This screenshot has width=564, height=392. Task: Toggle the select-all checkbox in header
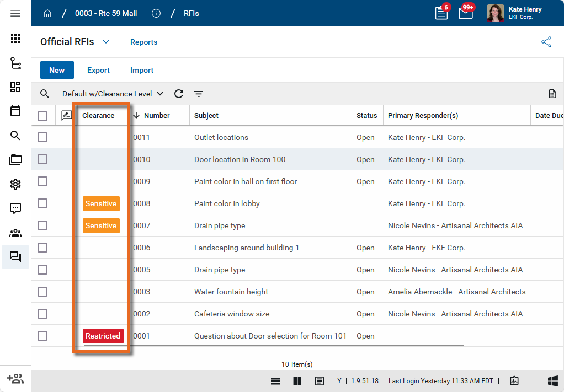(x=42, y=116)
